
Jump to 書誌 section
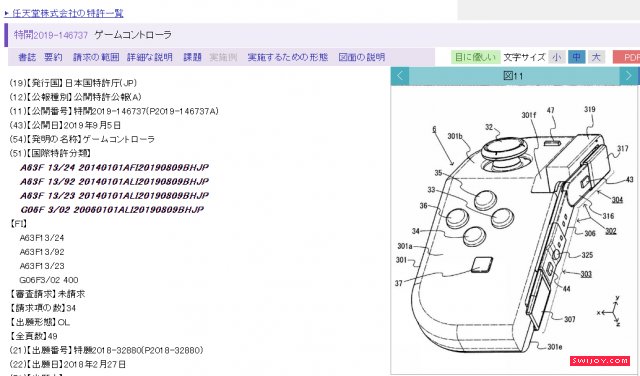(27, 57)
